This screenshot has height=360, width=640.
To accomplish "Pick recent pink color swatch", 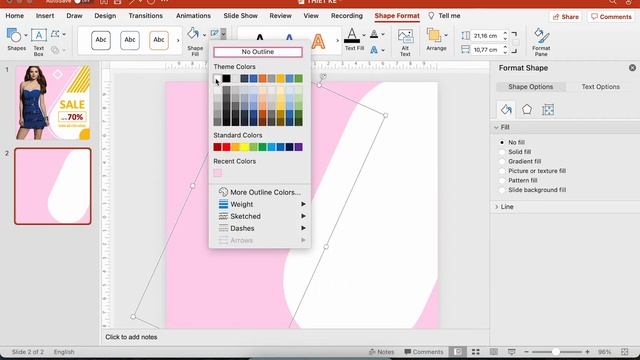I will pyautogui.click(x=218, y=173).
